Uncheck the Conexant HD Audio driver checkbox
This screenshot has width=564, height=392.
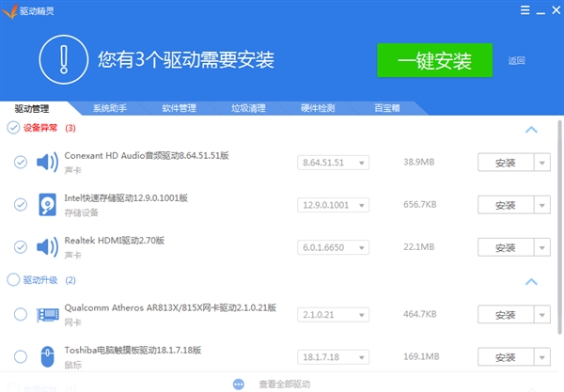click(21, 163)
